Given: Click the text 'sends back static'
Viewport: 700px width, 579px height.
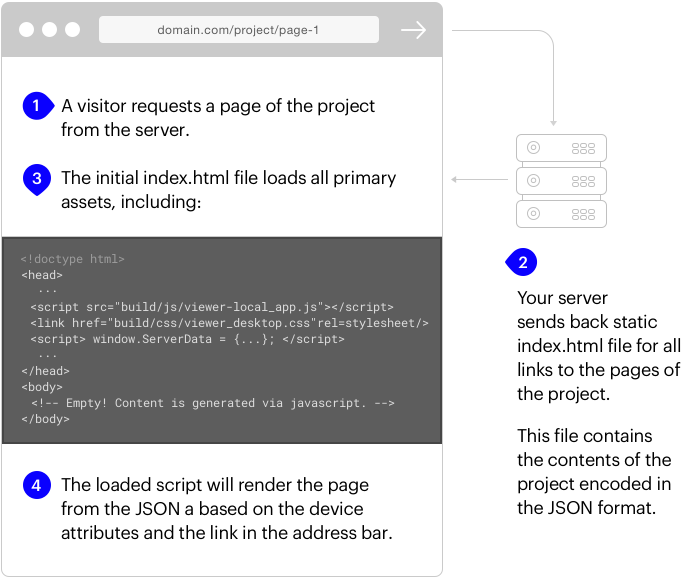Looking at the screenshot, I should coord(587,322).
